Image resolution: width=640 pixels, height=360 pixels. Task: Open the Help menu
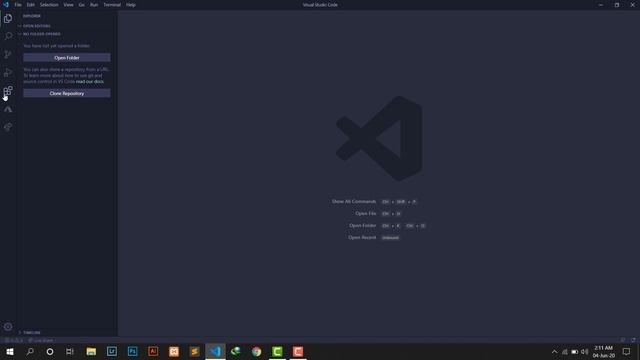pos(131,5)
